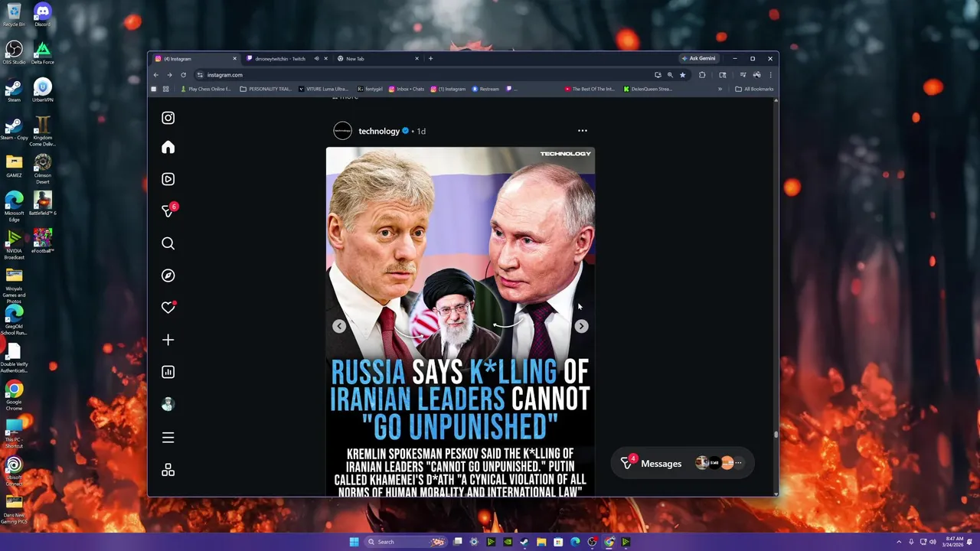This screenshot has width=980, height=551.
Task: Open the Reels icon in sidebar
Action: 168,179
